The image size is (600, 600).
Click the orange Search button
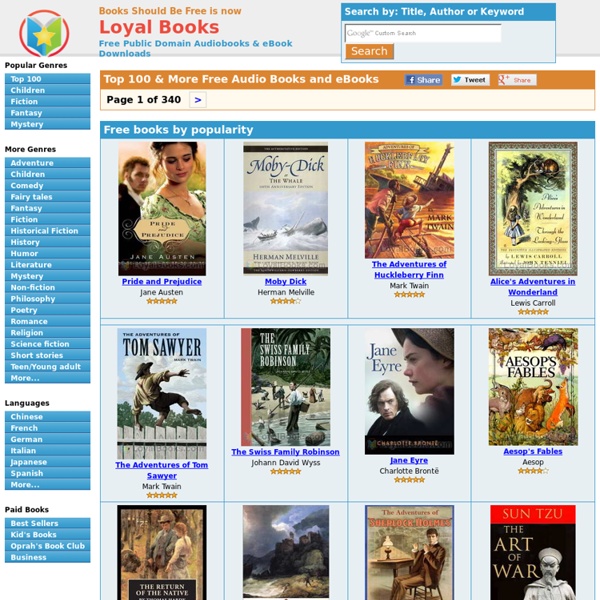(369, 51)
